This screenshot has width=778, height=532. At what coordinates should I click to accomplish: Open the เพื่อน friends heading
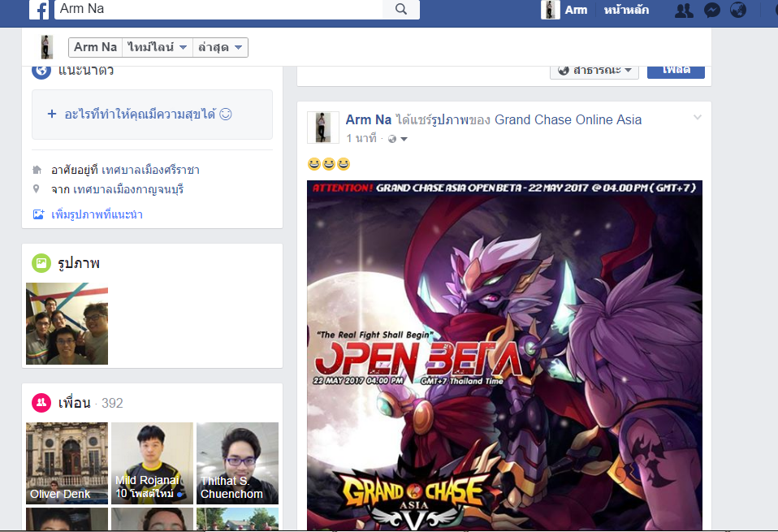click(75, 403)
